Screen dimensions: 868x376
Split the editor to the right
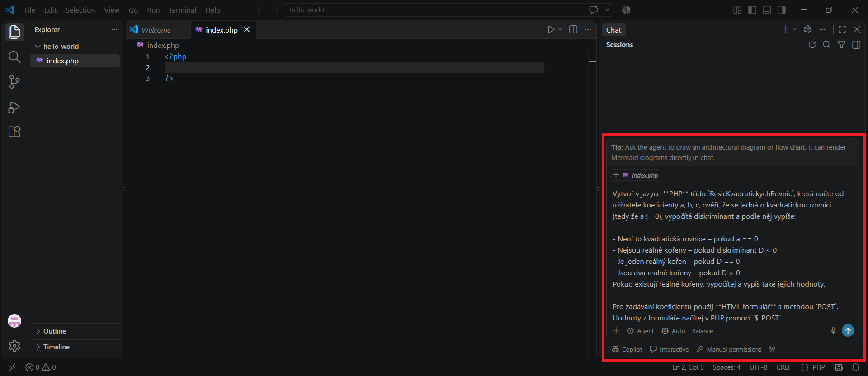coord(573,29)
